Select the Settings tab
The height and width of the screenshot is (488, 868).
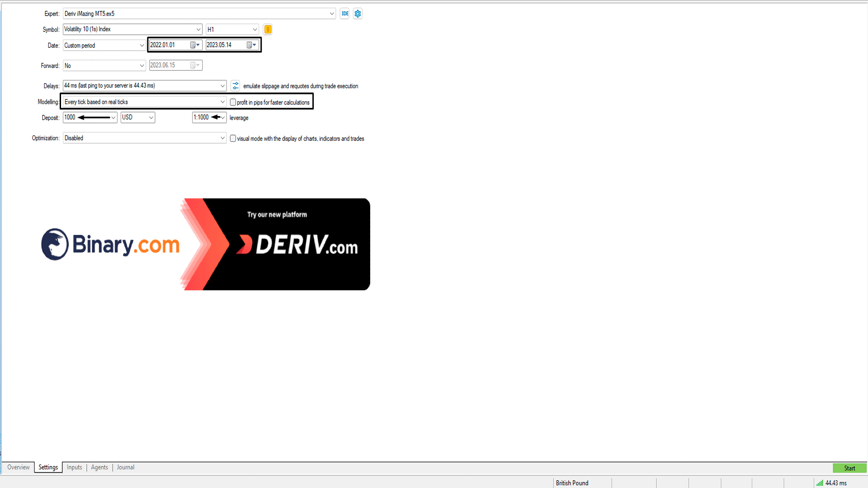[48, 467]
